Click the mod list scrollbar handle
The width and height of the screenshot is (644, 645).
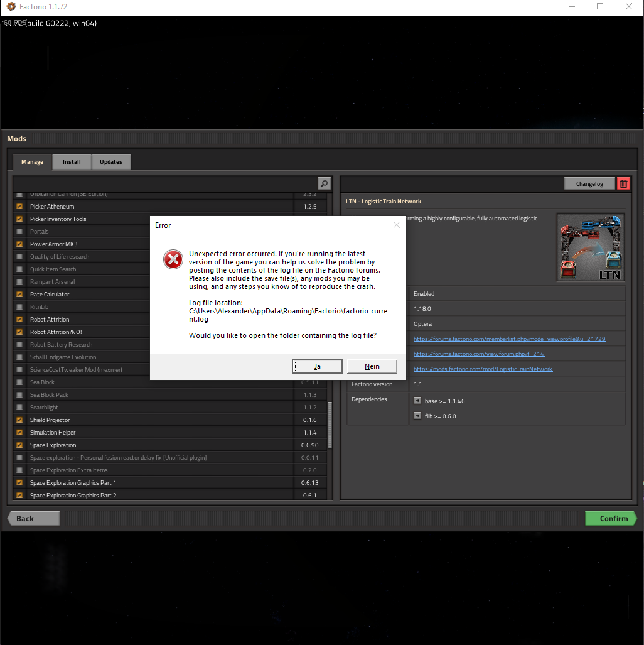coord(330,425)
